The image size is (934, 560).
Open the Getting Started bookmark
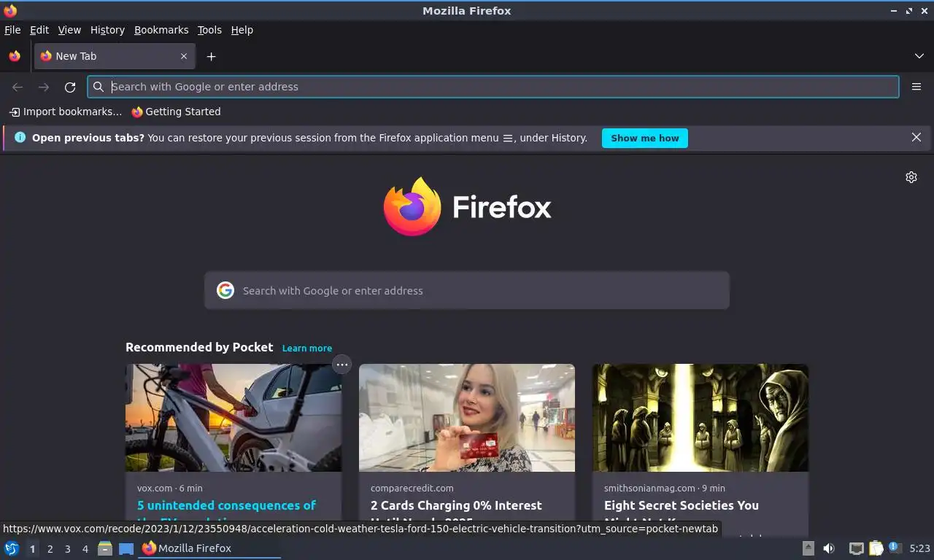(176, 112)
